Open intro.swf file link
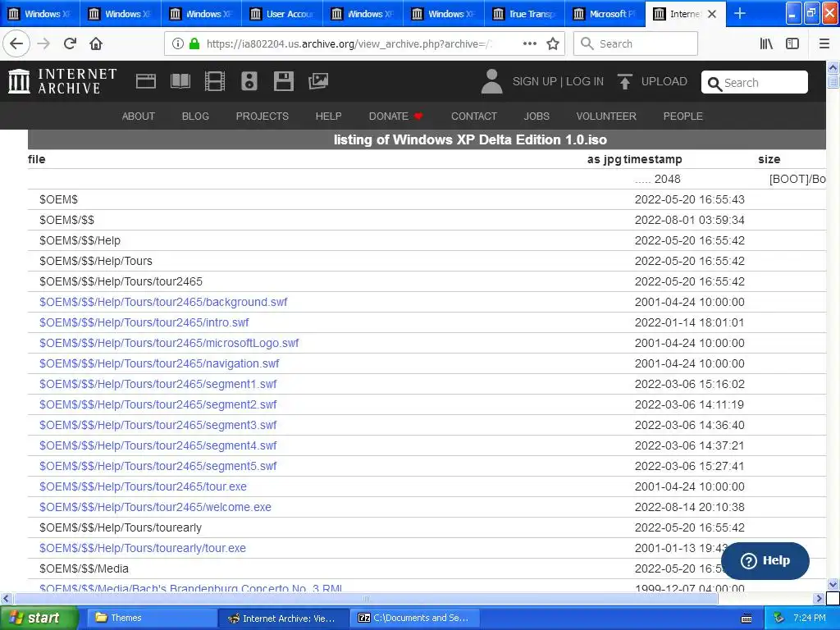Screen dimensions: 840x630 [x=144, y=322]
